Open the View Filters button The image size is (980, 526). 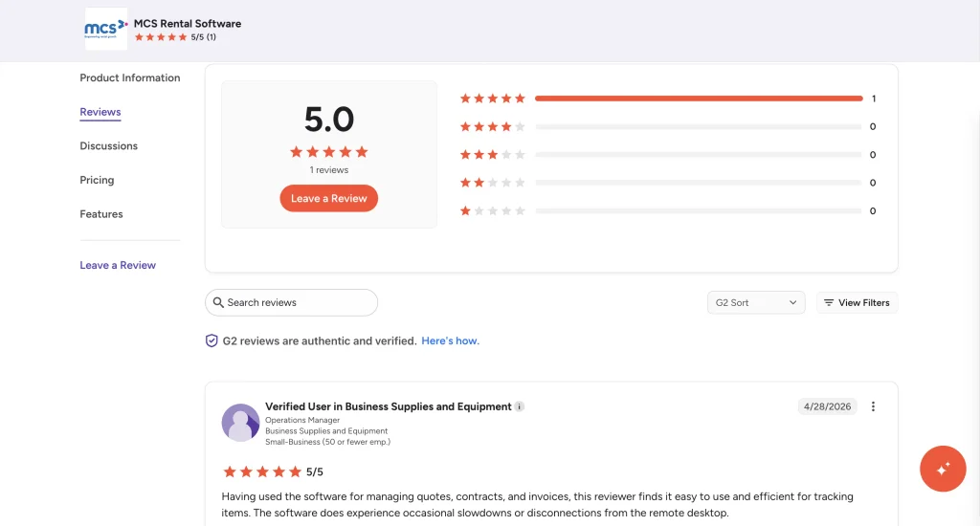pos(857,302)
